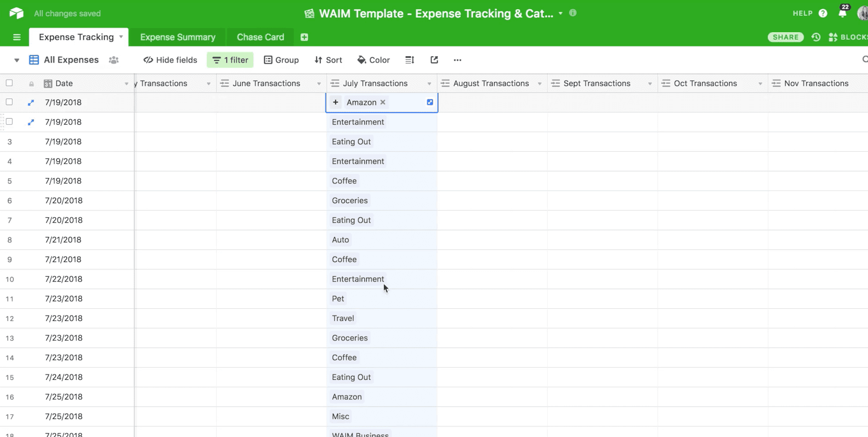Open the Oct Transactions column dropdown
The width and height of the screenshot is (868, 437).
click(x=760, y=84)
